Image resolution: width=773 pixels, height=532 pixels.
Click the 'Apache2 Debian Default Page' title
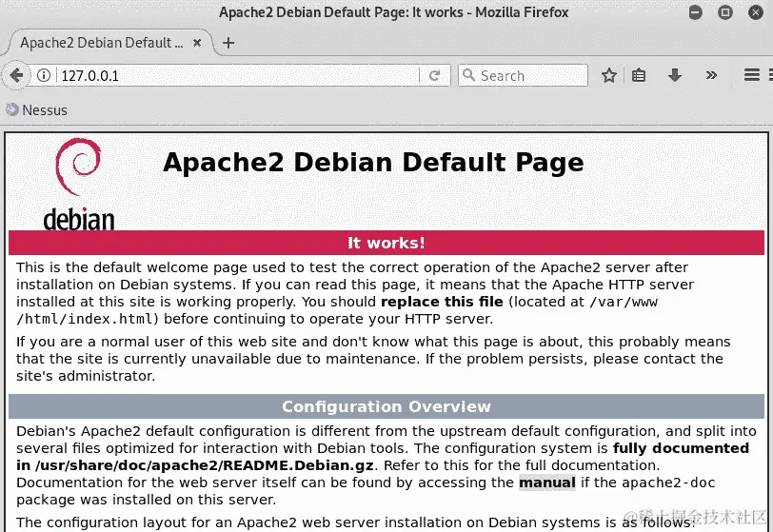[373, 162]
